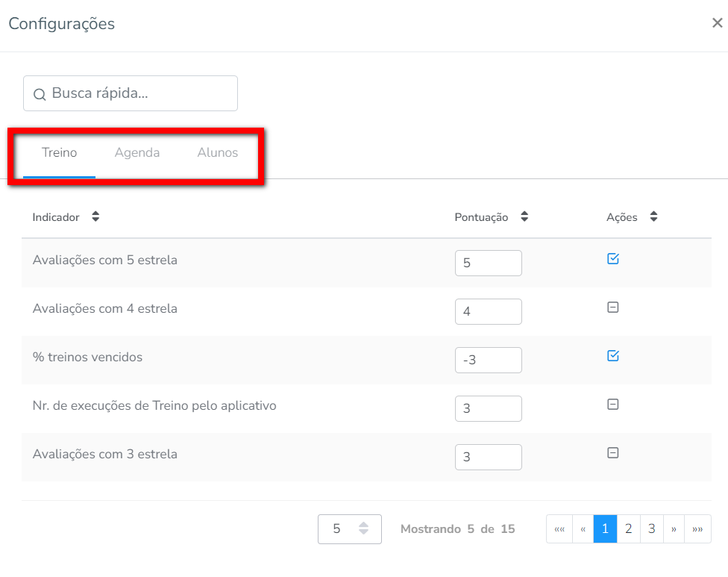Click the Busca rápida search field
The height and width of the screenshot is (577, 728).
[x=138, y=93]
